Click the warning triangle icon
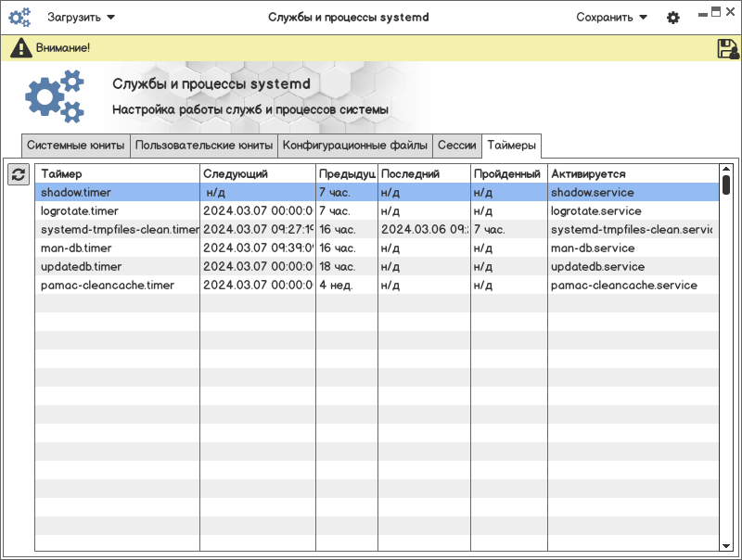The width and height of the screenshot is (742, 560). pyautogui.click(x=20, y=48)
